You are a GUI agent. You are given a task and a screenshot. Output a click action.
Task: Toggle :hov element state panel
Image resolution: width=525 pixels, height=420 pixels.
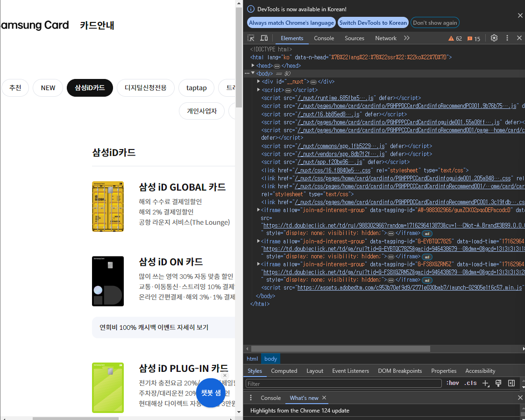[453, 383]
